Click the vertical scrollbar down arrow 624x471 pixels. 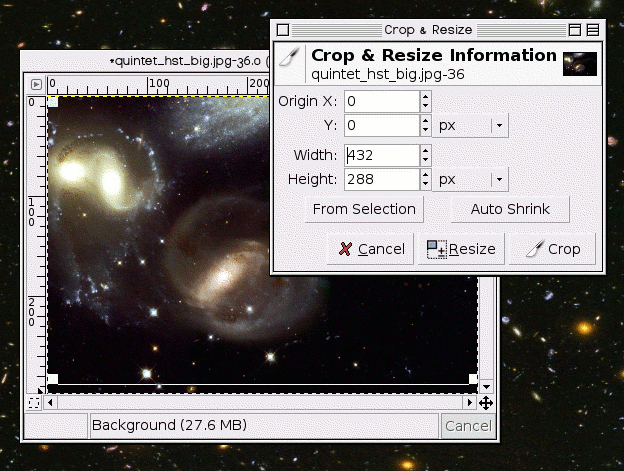click(x=486, y=387)
